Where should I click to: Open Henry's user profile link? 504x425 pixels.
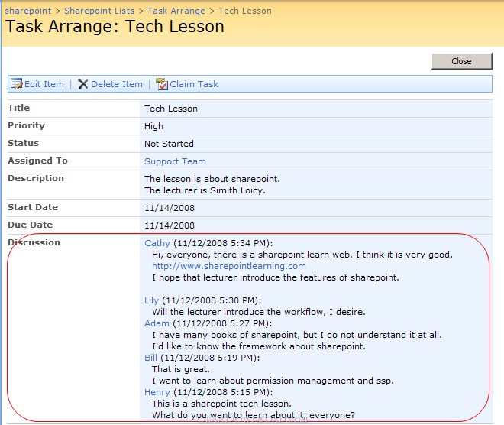[x=157, y=392]
